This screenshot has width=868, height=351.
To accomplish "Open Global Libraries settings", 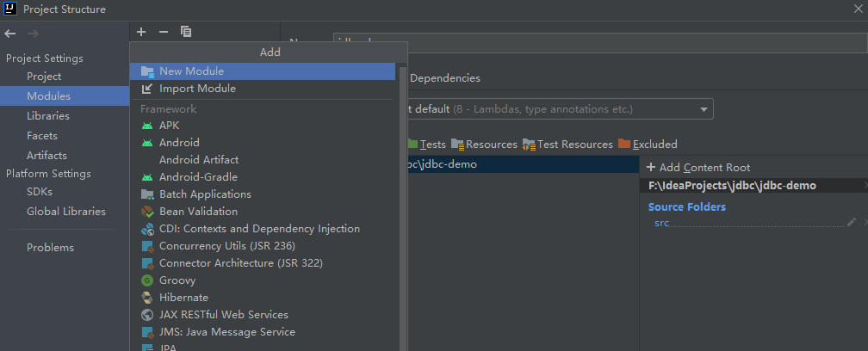I will (65, 212).
